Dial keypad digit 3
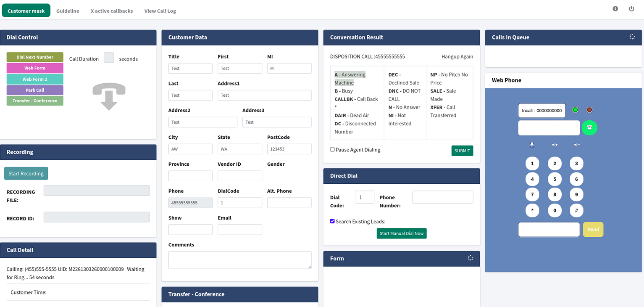The width and height of the screenshot is (644, 307). (x=576, y=164)
